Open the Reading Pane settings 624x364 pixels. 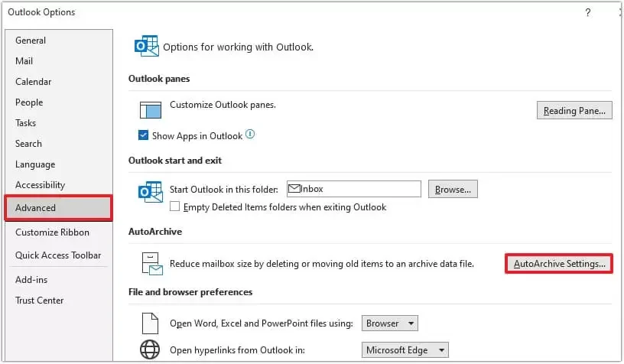pyautogui.click(x=574, y=111)
